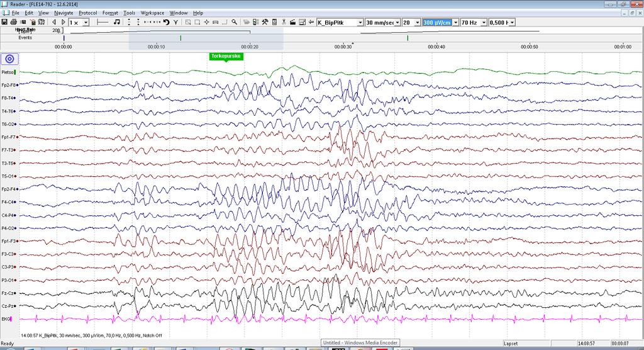
Task: Open the File menu
Action: (x=15, y=13)
